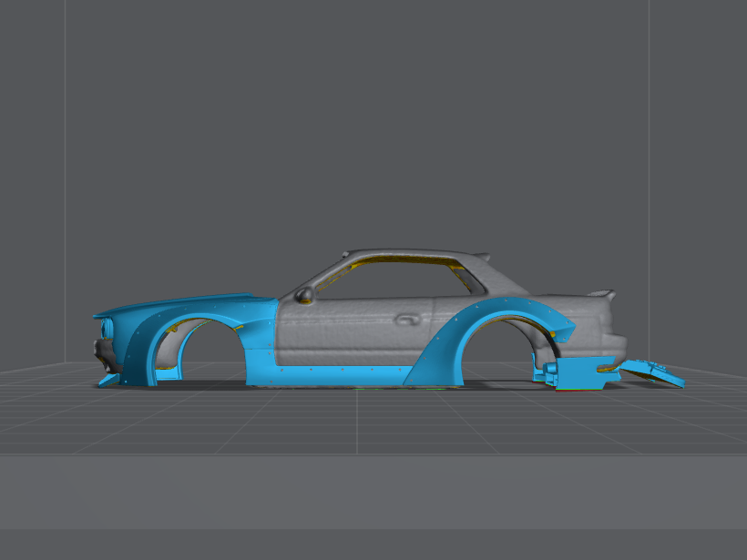Select the headlight at the car's front

tap(107, 328)
